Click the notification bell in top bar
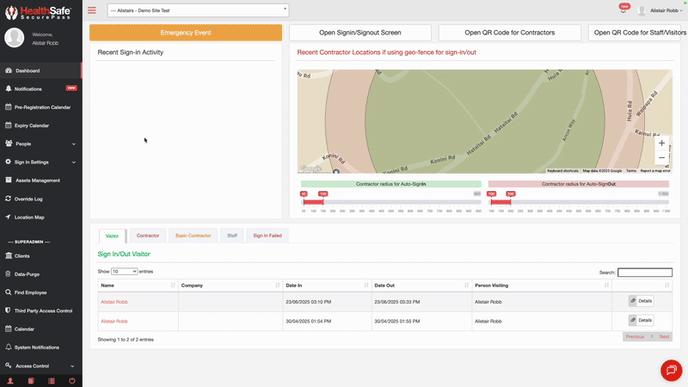Viewport: 688px width, 387px height. [623, 10]
